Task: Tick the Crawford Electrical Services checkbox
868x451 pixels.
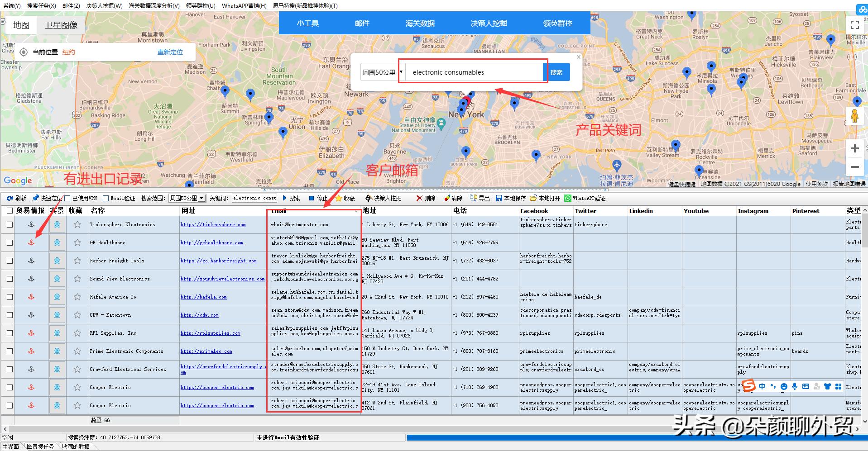Action: click(10, 369)
